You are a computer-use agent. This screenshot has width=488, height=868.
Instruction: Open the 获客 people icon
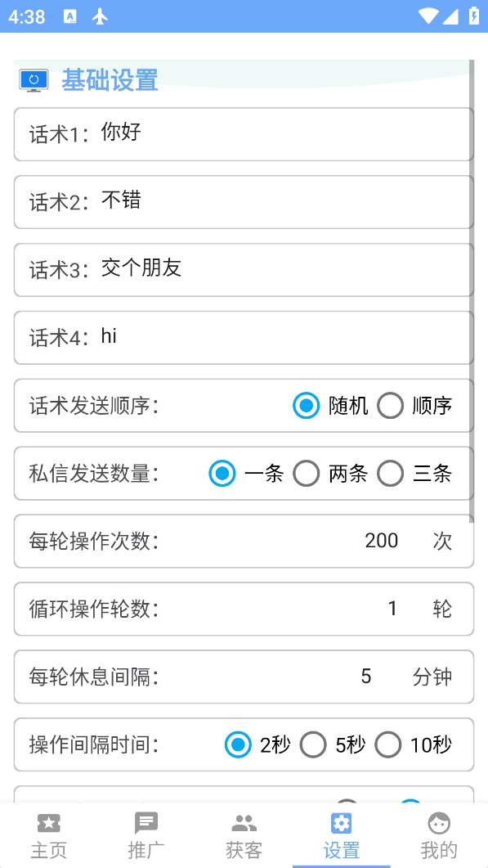click(244, 824)
